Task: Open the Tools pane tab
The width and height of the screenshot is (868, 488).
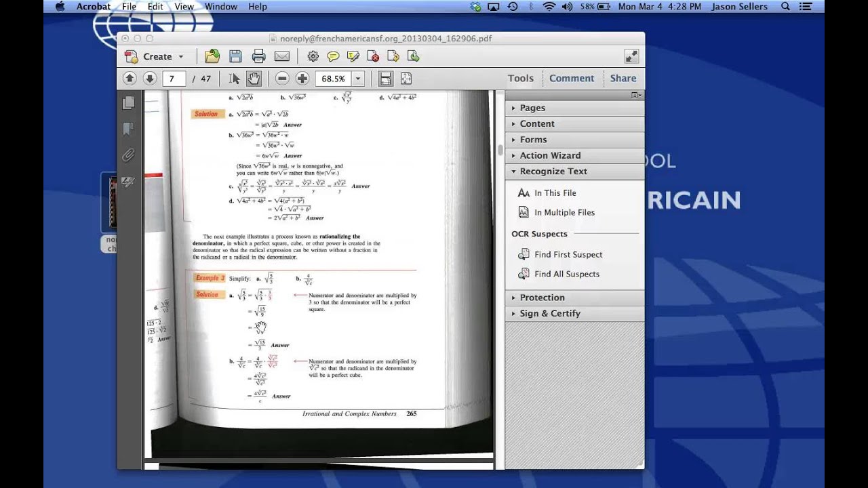Action: pyautogui.click(x=521, y=78)
